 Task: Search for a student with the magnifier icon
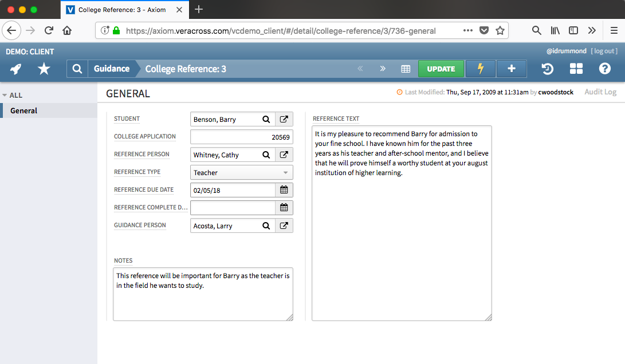[266, 119]
